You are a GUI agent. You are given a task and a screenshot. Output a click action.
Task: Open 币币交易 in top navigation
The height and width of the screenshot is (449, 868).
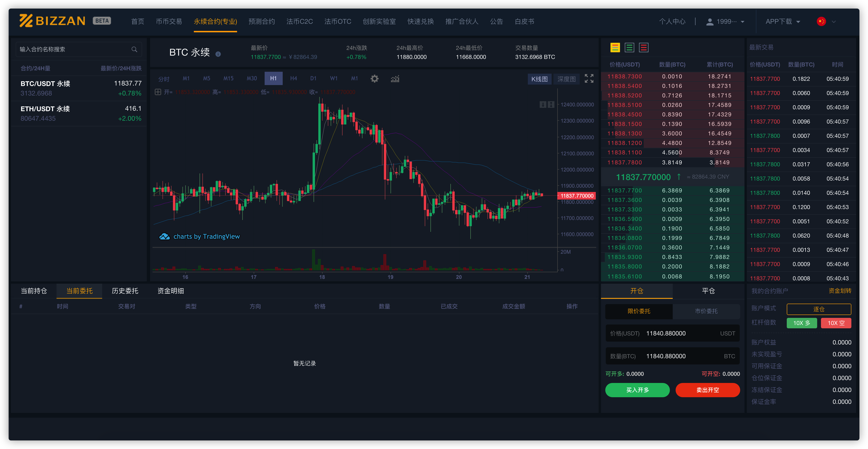coord(169,22)
